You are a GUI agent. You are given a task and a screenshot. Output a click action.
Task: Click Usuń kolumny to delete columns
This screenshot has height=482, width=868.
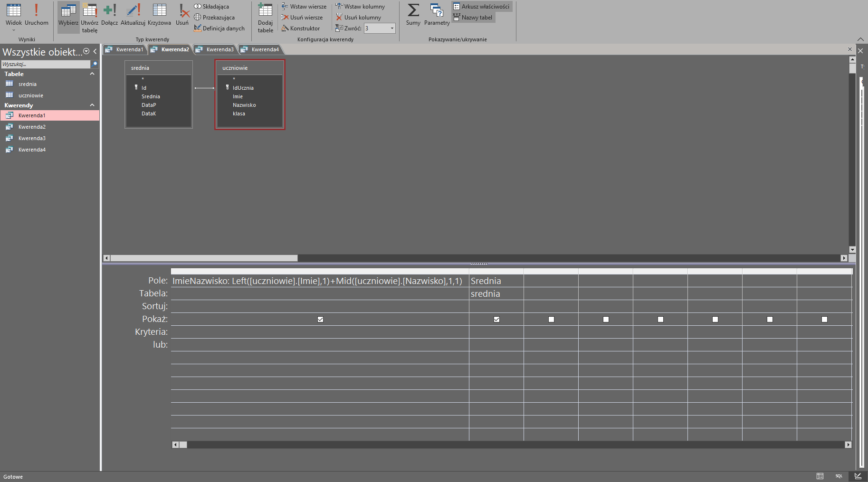coord(358,18)
